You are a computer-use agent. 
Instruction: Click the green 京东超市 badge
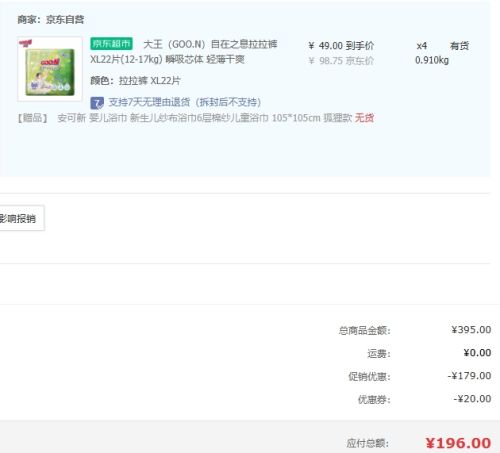[111, 44]
